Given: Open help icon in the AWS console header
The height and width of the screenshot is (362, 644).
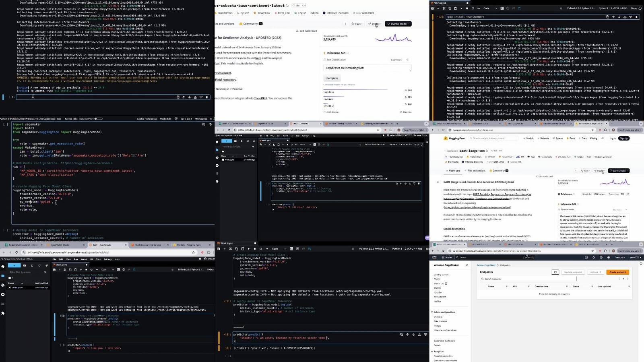Looking at the screenshot, I should pos(601,257).
